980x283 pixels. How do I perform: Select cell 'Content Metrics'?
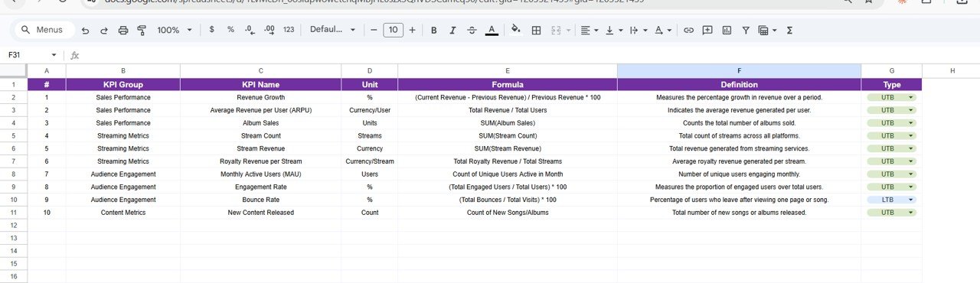pyautogui.click(x=123, y=213)
